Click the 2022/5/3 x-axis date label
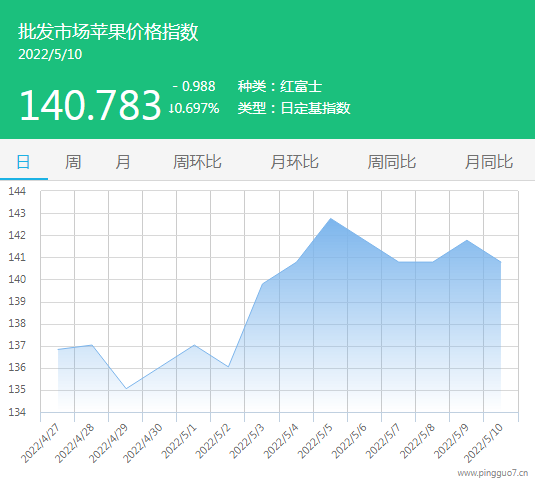 pos(247,441)
